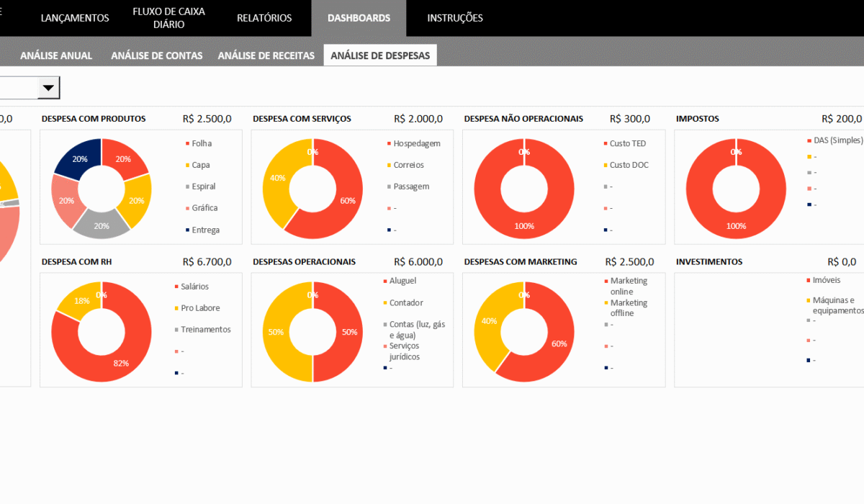
Task: Click the Pro Labore legend entry
Action: click(200, 308)
